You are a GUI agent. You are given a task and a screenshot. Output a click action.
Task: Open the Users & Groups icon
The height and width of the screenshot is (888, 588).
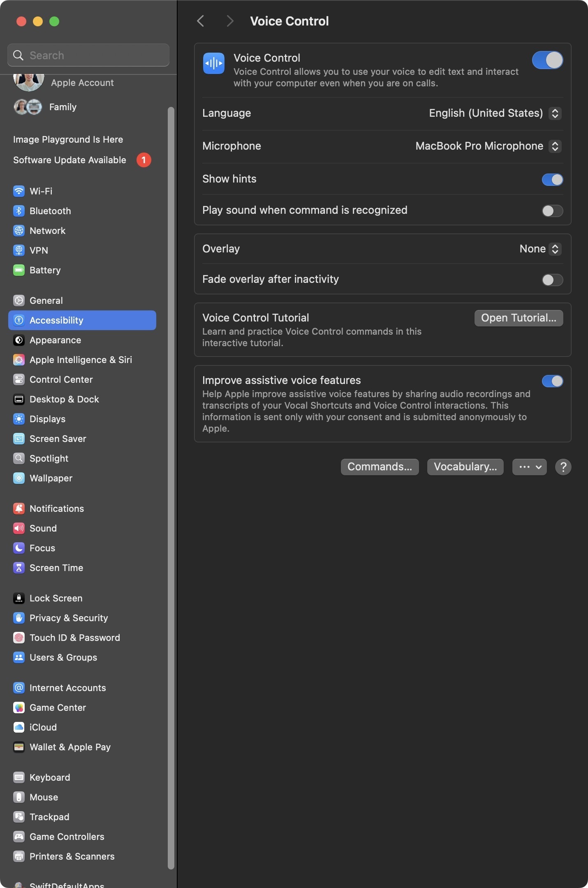coord(19,657)
